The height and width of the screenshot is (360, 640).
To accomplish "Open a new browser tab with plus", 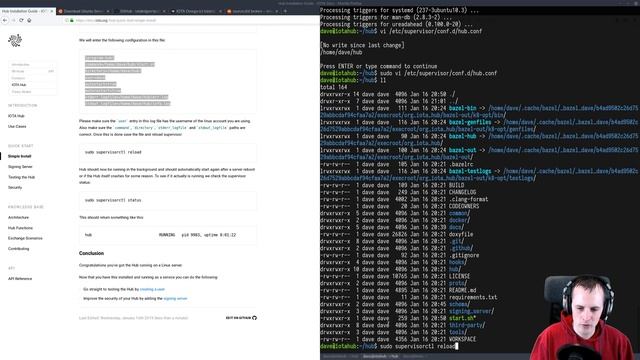I will 285,11.
